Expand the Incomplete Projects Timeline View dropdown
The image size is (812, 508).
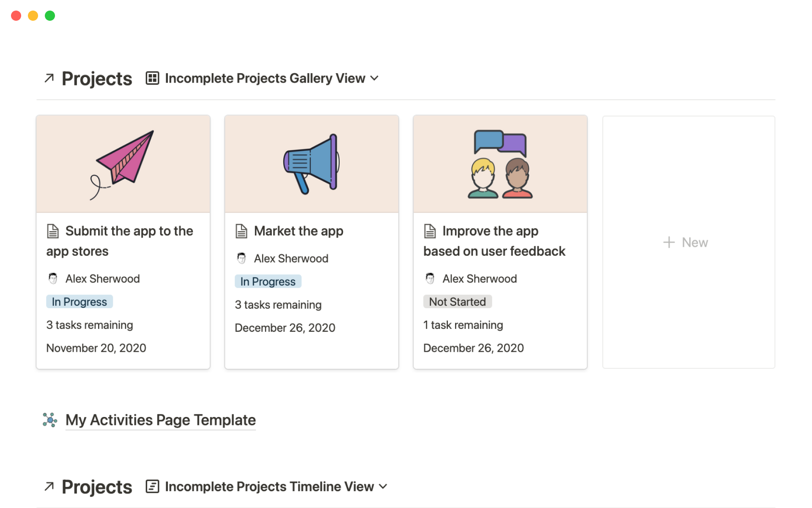point(383,486)
